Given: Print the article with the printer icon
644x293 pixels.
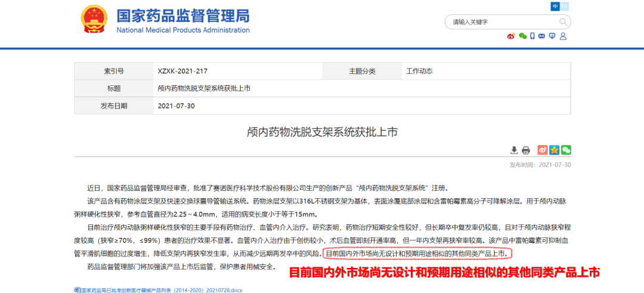Looking at the screenshot, I should (526, 150).
